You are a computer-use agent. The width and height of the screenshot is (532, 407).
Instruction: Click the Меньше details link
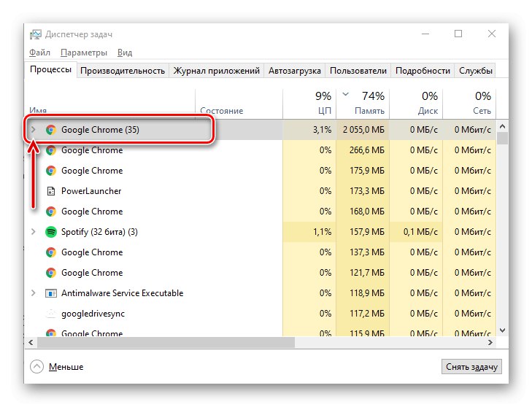point(66,366)
